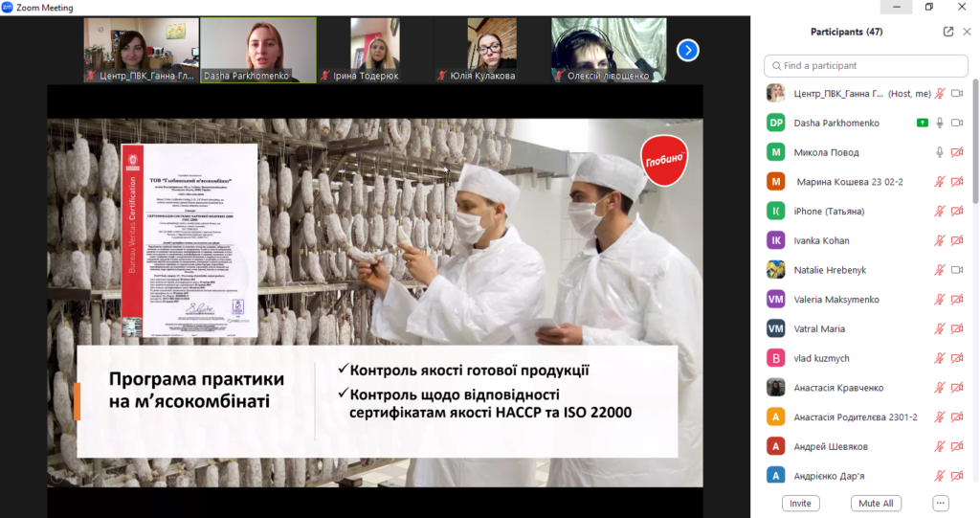
Task: Click Андрей Шевяков's muted microphone icon
Action: [x=940, y=446]
